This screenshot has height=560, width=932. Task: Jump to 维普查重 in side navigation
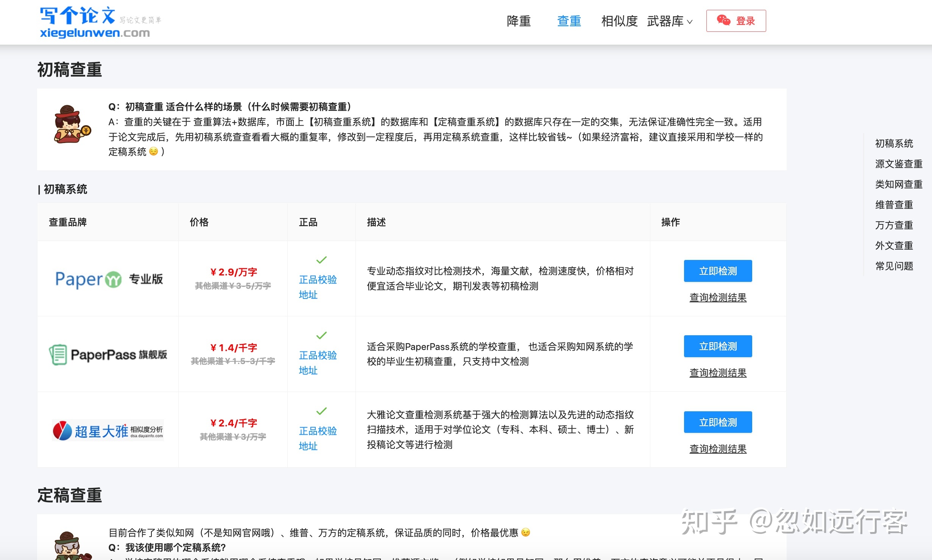point(894,205)
